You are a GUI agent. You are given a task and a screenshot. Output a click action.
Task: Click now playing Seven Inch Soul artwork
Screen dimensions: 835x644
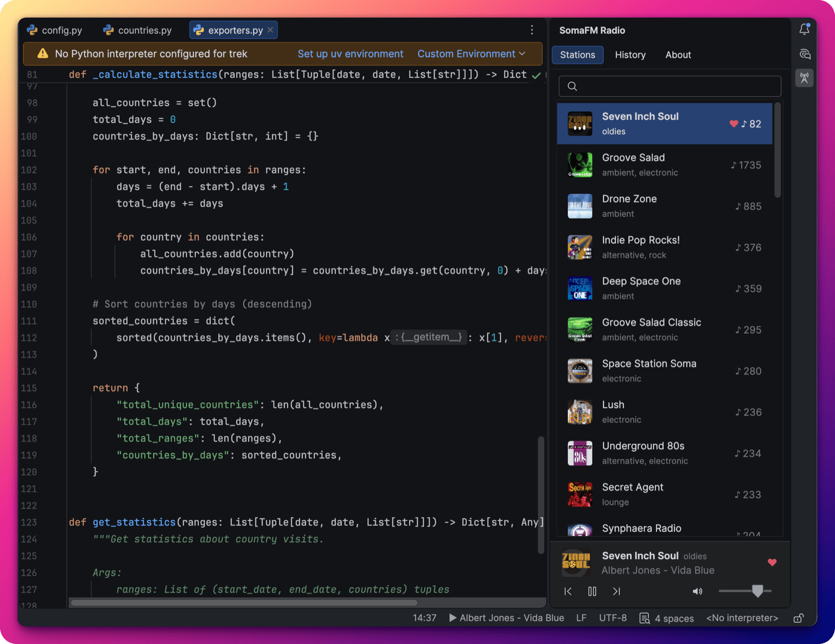pyautogui.click(x=576, y=563)
